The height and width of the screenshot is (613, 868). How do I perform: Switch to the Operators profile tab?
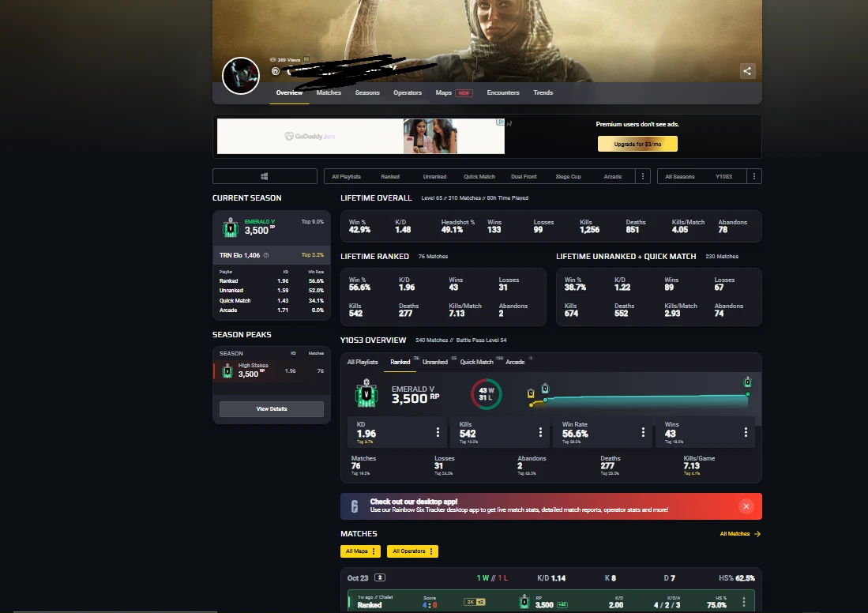click(x=408, y=93)
